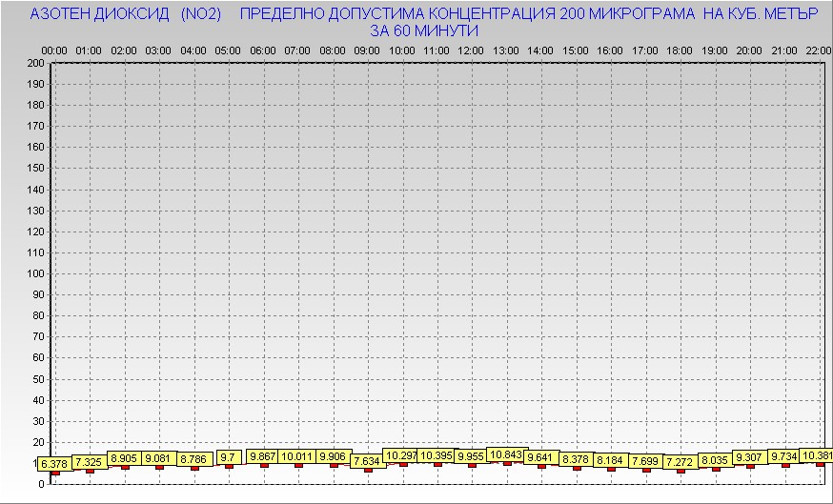The height and width of the screenshot is (504, 833).
Task: Click the 50 value on the vertical axis
Action: click(38, 378)
